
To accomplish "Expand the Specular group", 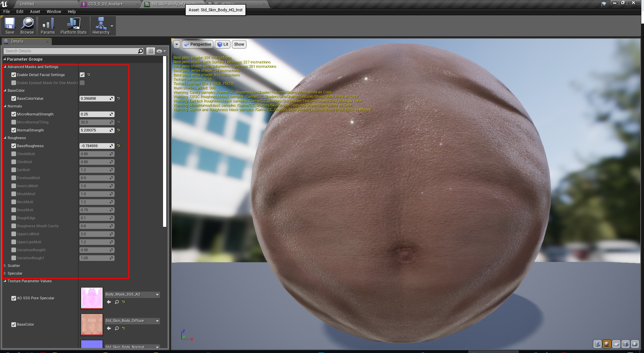I will [x=5, y=273].
